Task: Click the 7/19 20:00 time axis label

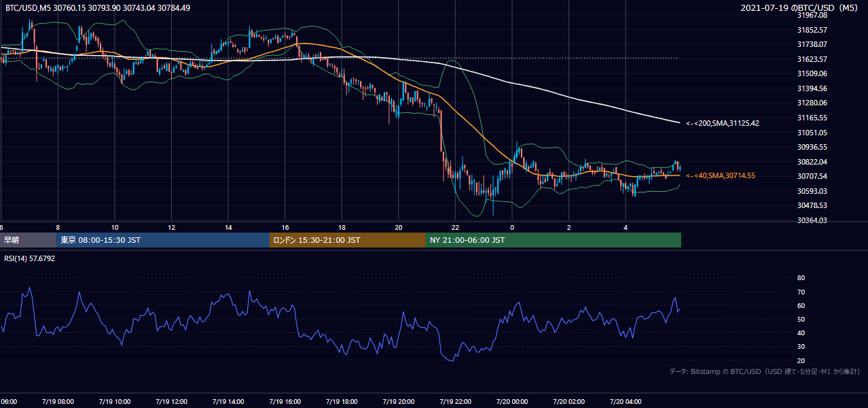Action: point(398,401)
